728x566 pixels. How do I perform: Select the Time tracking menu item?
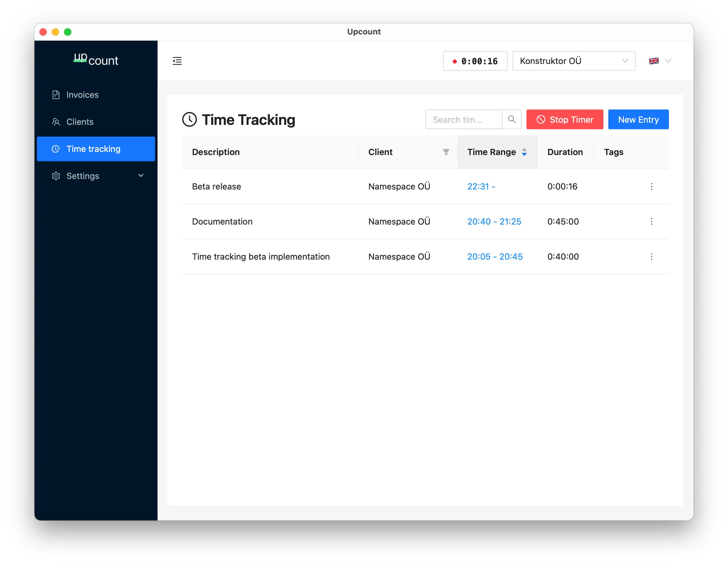[93, 149]
